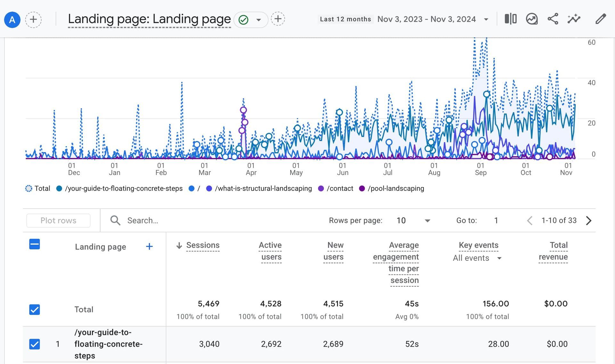Open the report editor with the pencil icon
The image size is (615, 364).
tap(601, 19)
